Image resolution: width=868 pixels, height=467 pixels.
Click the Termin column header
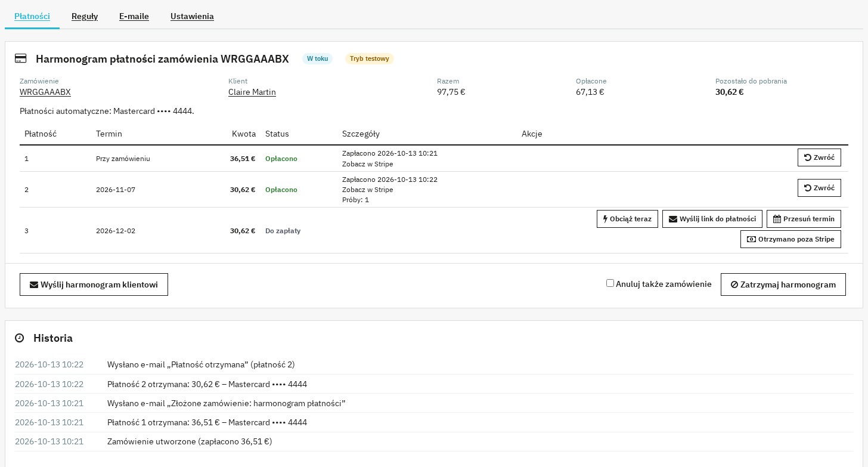click(x=109, y=134)
